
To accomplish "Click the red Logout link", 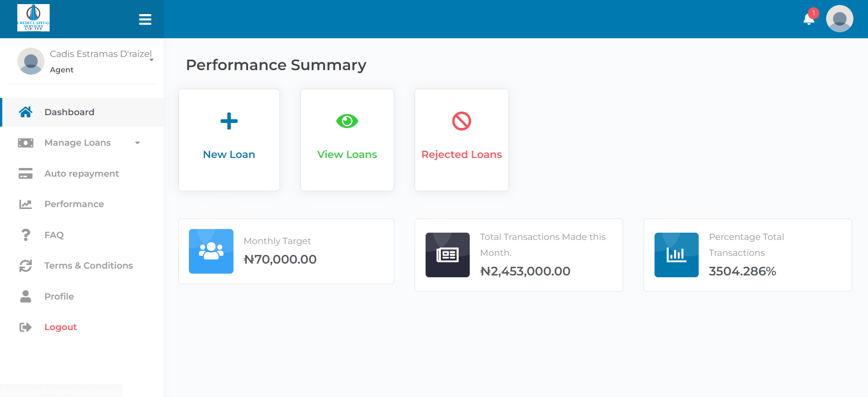I will (x=61, y=327).
